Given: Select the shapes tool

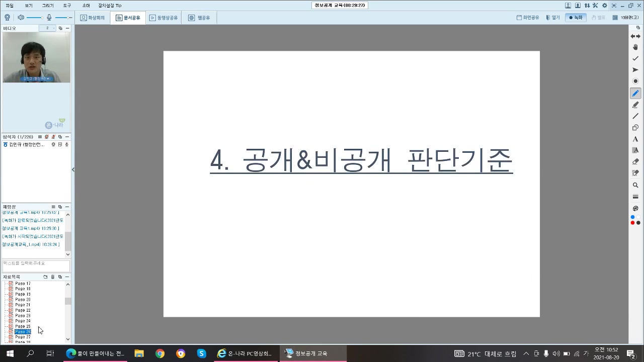Looking at the screenshot, I should pos(635,128).
